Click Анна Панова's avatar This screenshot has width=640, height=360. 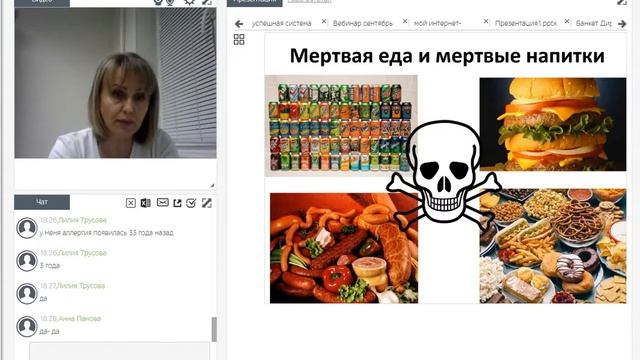coord(27,326)
